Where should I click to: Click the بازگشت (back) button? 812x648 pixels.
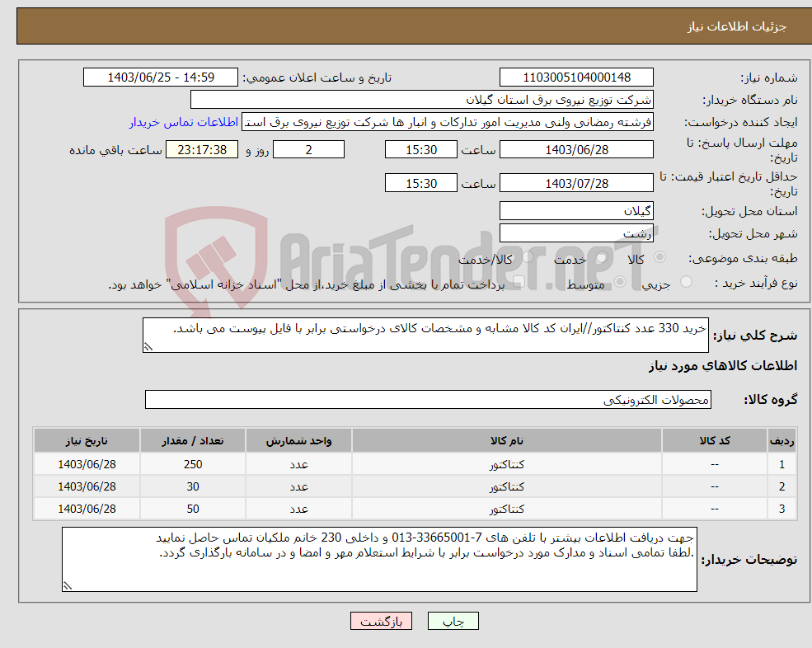pyautogui.click(x=381, y=621)
